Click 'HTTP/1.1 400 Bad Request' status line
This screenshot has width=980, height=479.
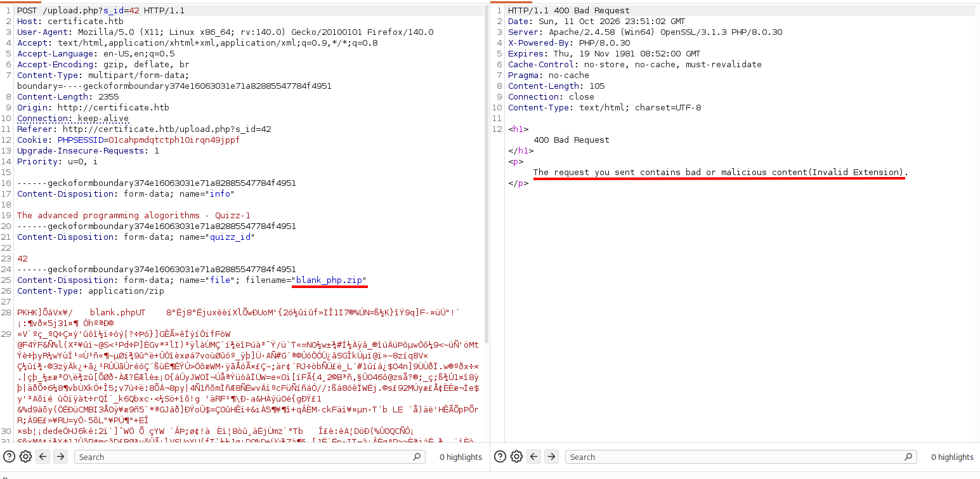click(x=569, y=11)
